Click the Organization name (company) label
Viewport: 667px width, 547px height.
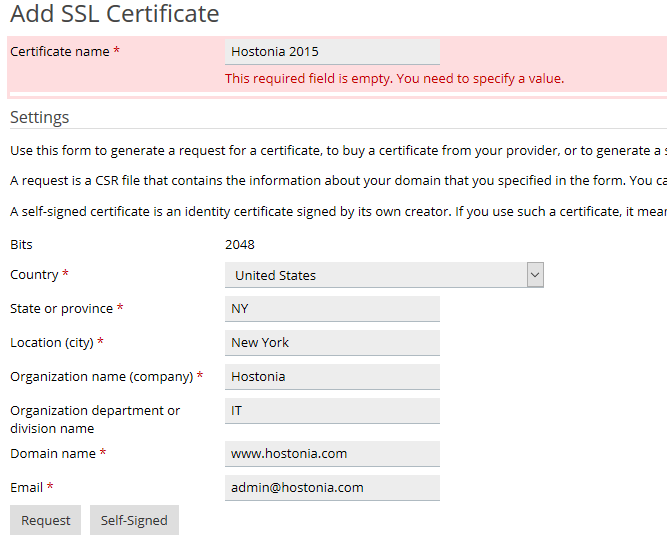pyautogui.click(x=102, y=377)
